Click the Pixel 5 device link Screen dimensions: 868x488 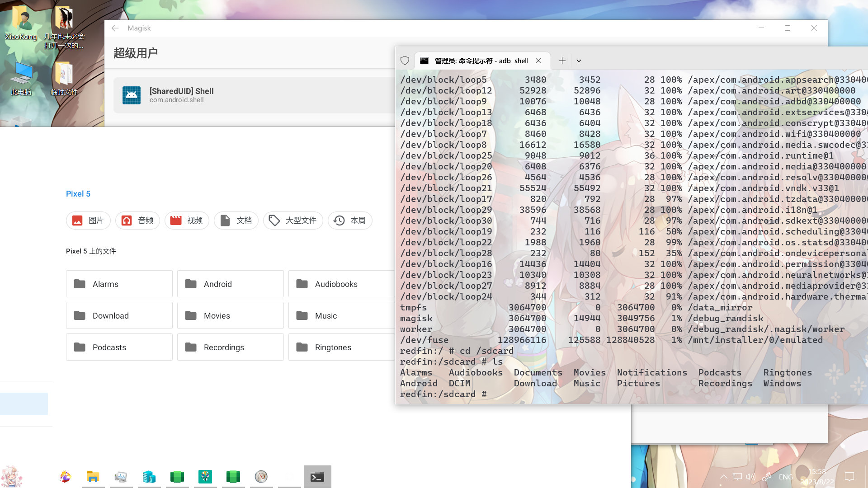(x=78, y=194)
